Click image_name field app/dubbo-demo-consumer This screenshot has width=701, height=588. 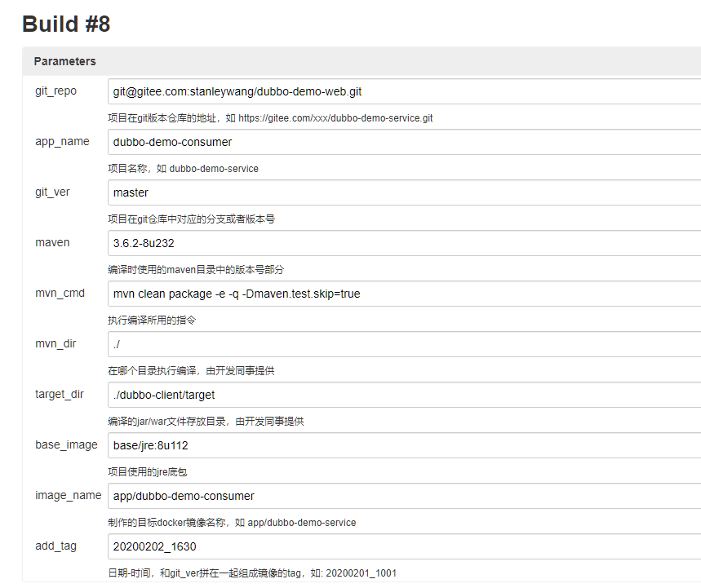click(404, 496)
